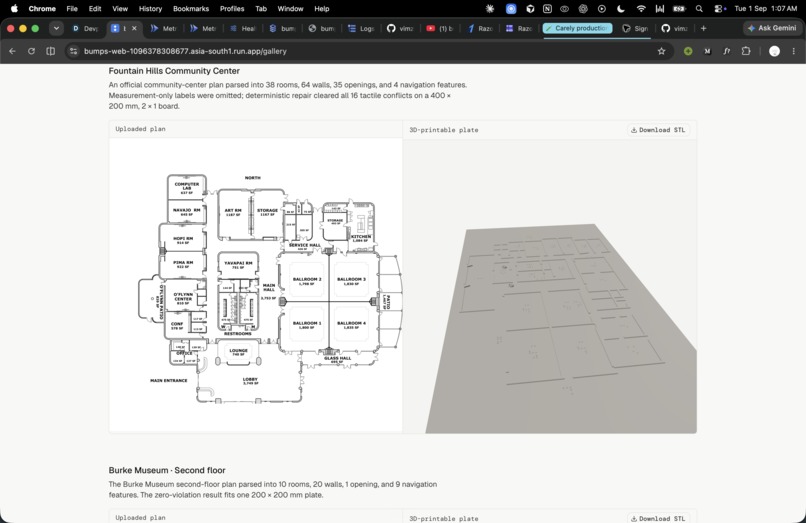This screenshot has width=806, height=523.
Task: Open a new tab with the plus button
Action: pyautogui.click(x=703, y=28)
